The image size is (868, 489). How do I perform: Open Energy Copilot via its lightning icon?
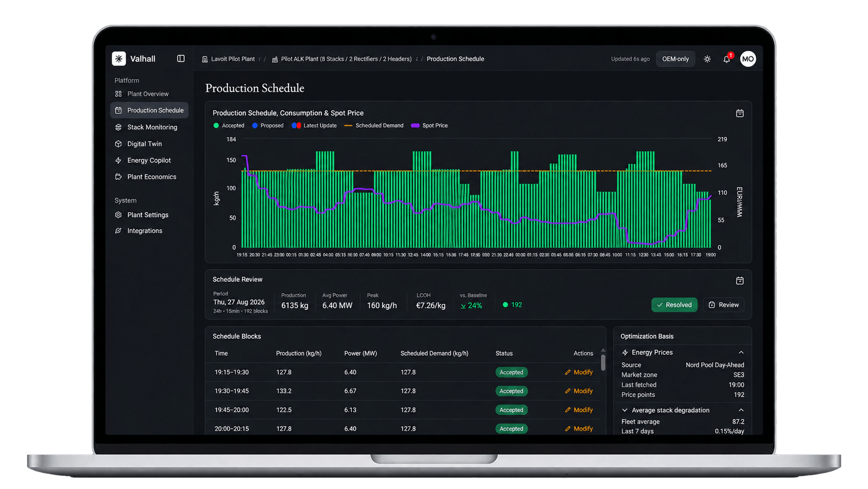118,161
